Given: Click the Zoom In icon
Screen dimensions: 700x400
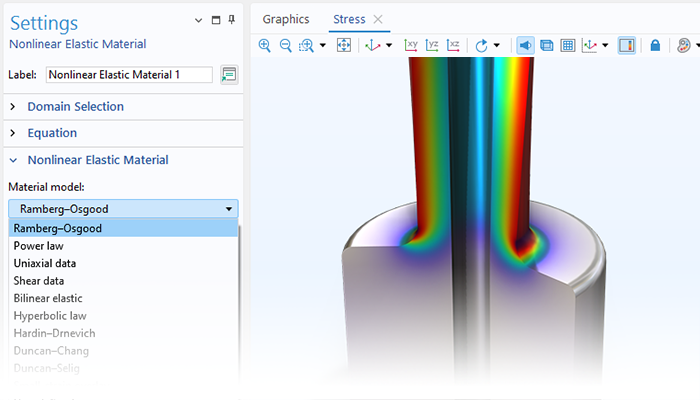Looking at the screenshot, I should 265,46.
